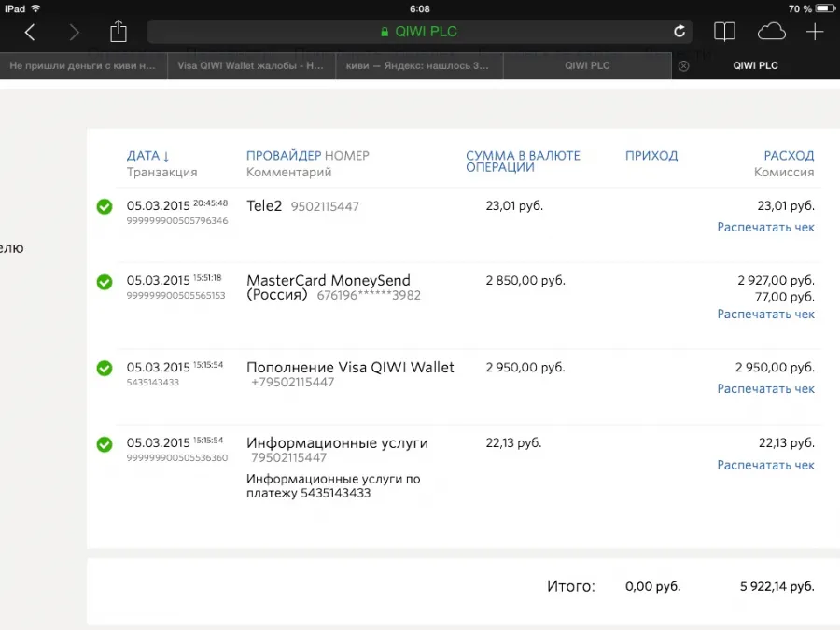Switch to 'киви — Яндекс' tab
Viewport: 840px width, 630px height.
point(419,66)
